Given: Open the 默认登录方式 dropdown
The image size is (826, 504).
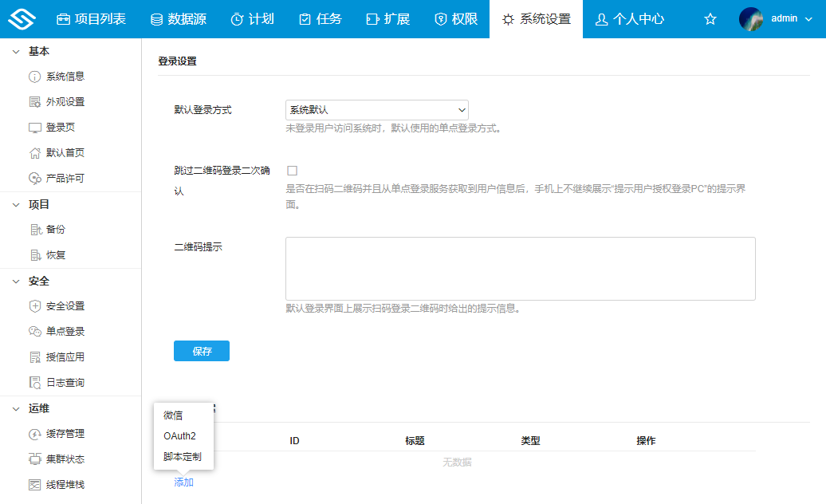Looking at the screenshot, I should [x=376, y=110].
